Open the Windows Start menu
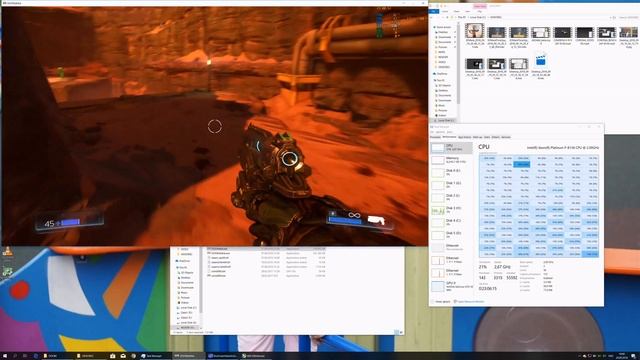 5,356
